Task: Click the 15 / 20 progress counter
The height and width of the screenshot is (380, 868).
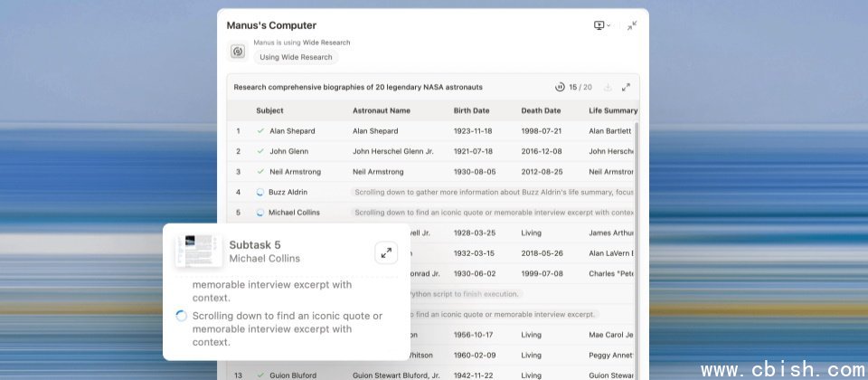Action: (580, 88)
